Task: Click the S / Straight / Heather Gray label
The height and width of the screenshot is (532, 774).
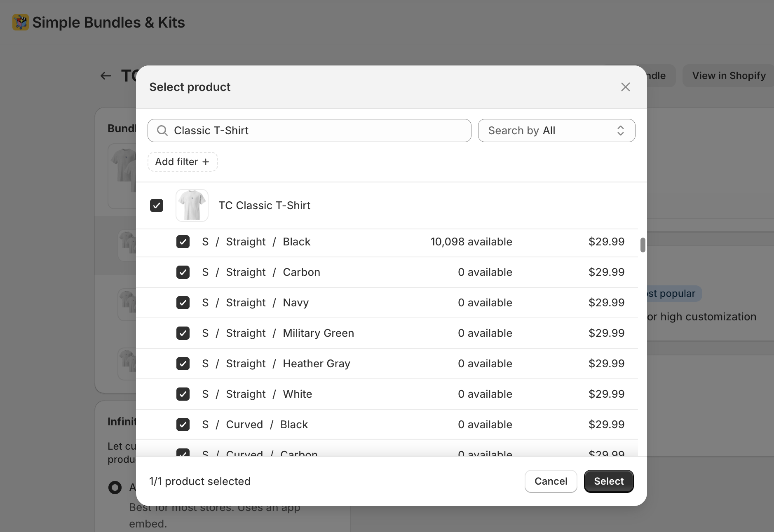Action: click(276, 364)
